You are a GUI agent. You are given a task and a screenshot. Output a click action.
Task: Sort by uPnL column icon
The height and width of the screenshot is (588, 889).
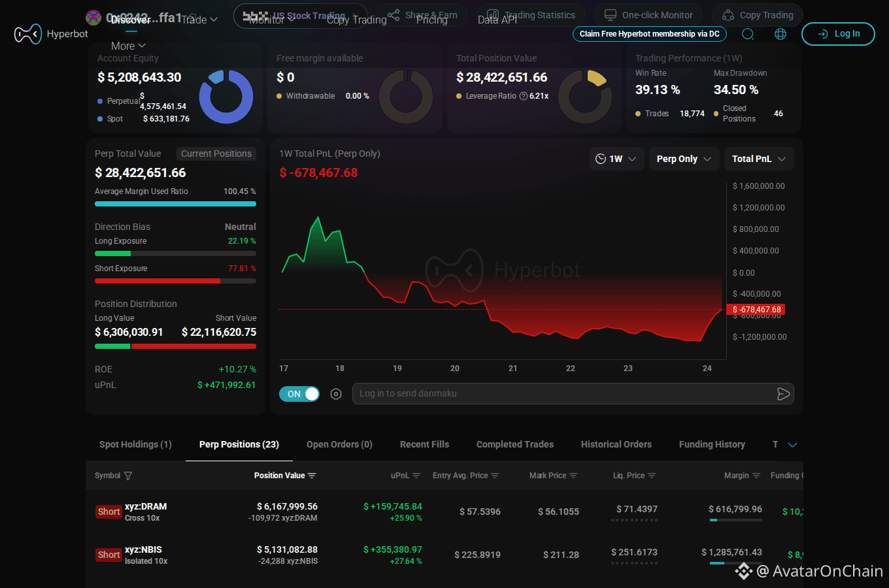(416, 476)
